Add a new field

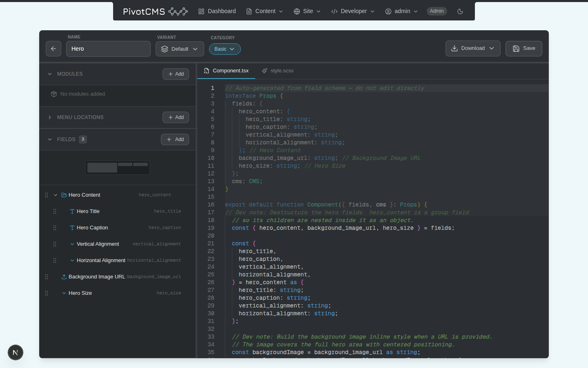(x=175, y=139)
